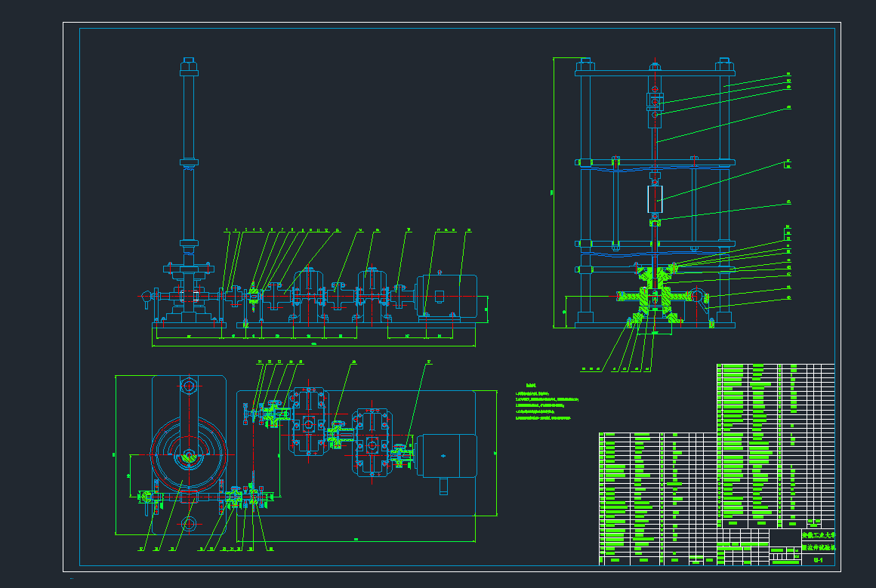Select the taller parts list table on the right
This screenshot has width=876, height=588.
point(776,445)
